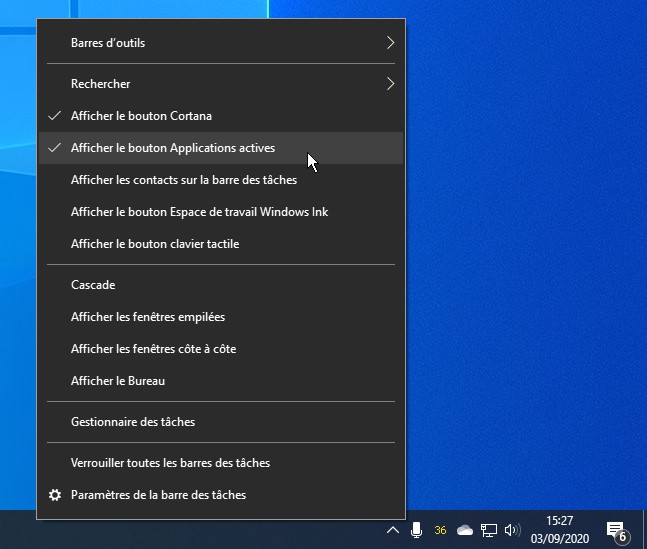The image size is (647, 549).
Task: Select Gestionnaire des tâches
Action: (133, 422)
